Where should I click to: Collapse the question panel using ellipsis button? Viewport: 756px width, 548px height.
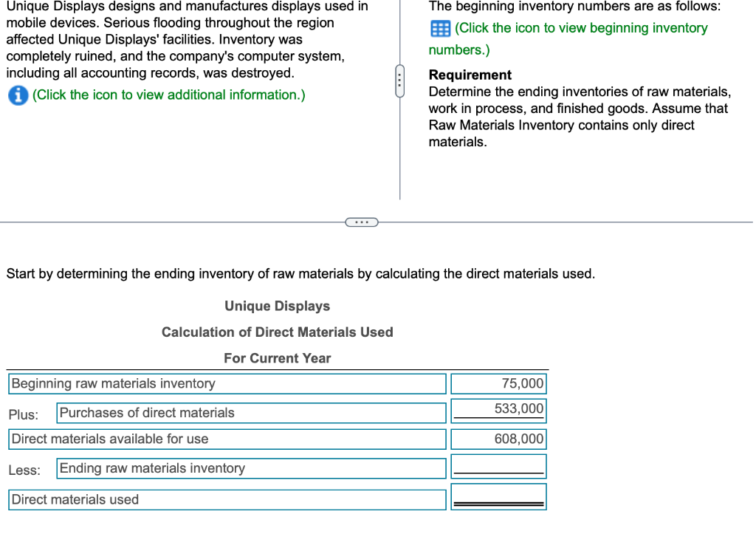(x=362, y=222)
